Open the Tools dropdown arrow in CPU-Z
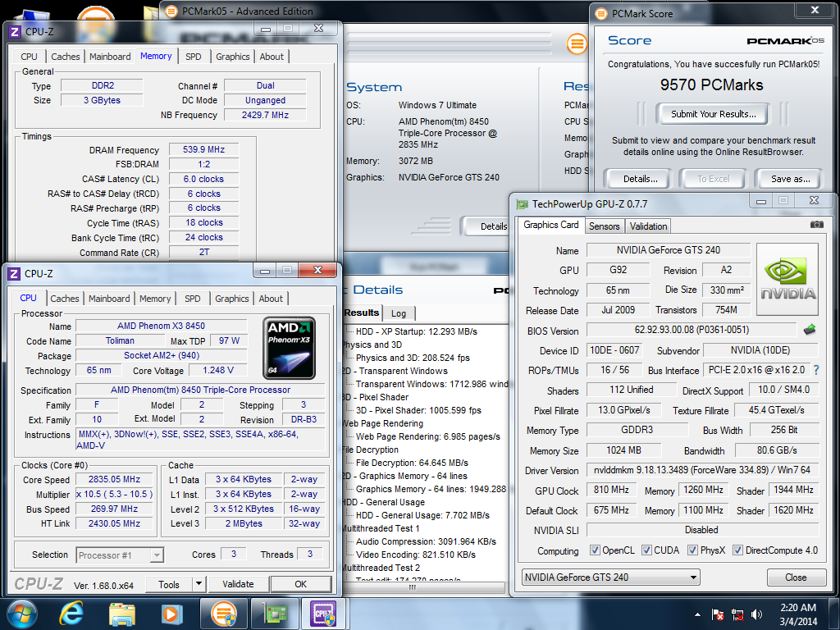 click(x=199, y=584)
